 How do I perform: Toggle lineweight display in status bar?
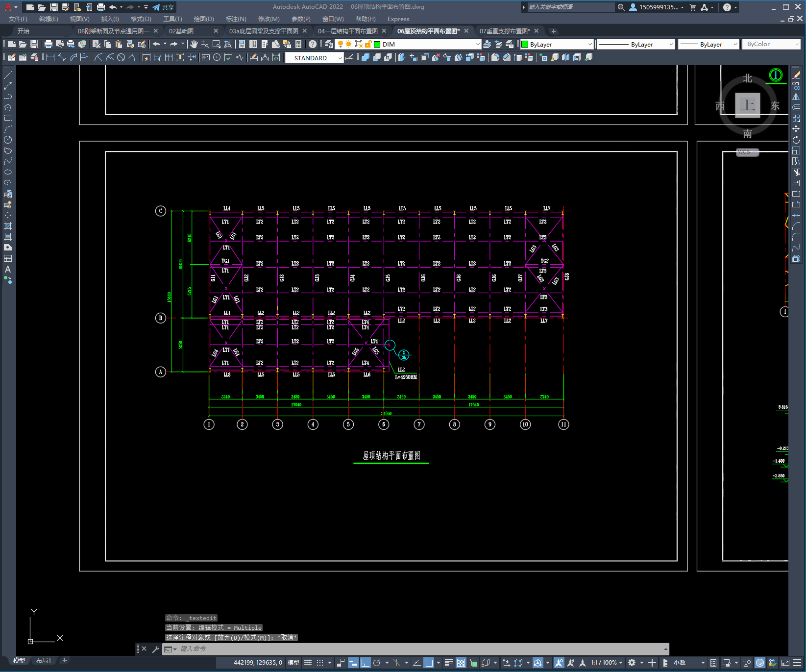pos(448,663)
